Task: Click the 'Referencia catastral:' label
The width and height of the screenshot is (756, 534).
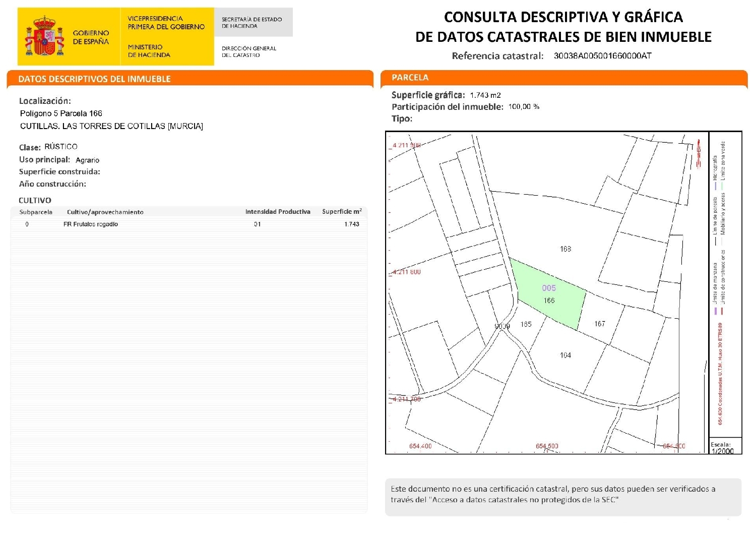Action: click(x=497, y=55)
